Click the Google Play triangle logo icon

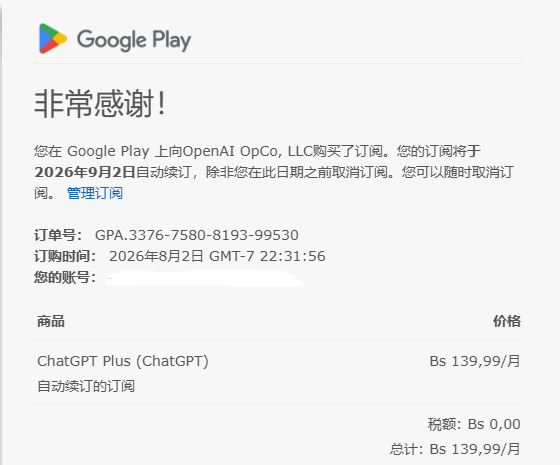pyautogui.click(x=53, y=39)
